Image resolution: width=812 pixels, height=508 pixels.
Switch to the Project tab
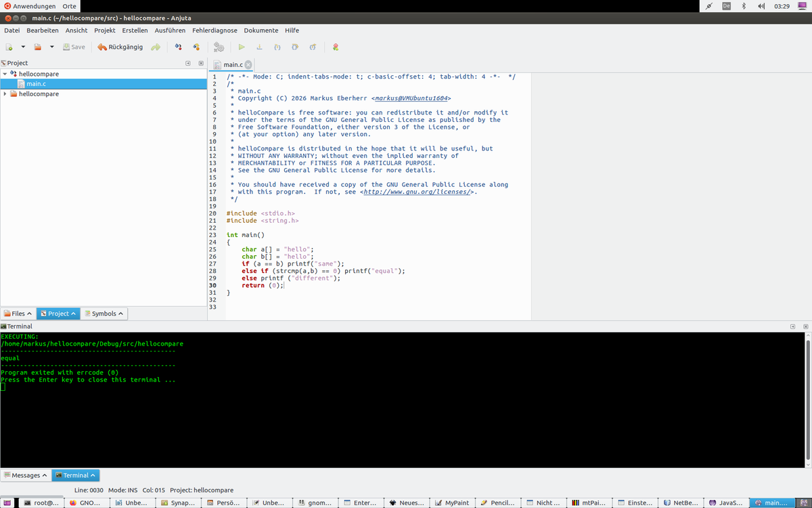click(x=58, y=314)
